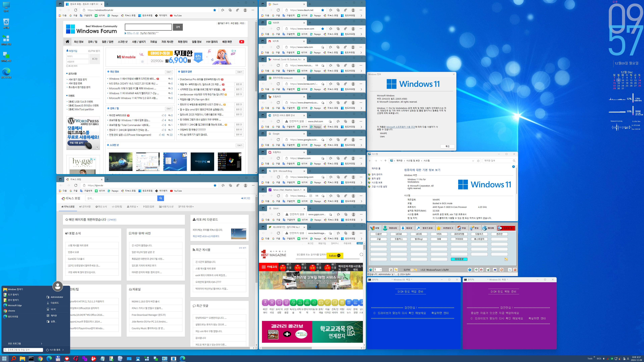Open the 강좌 / 팁 menu on Windows Forum

[93, 42]
